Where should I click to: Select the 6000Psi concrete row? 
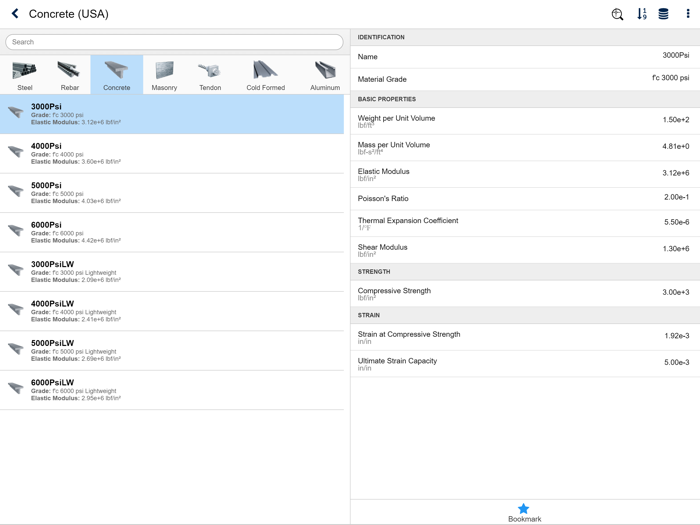[x=172, y=232]
